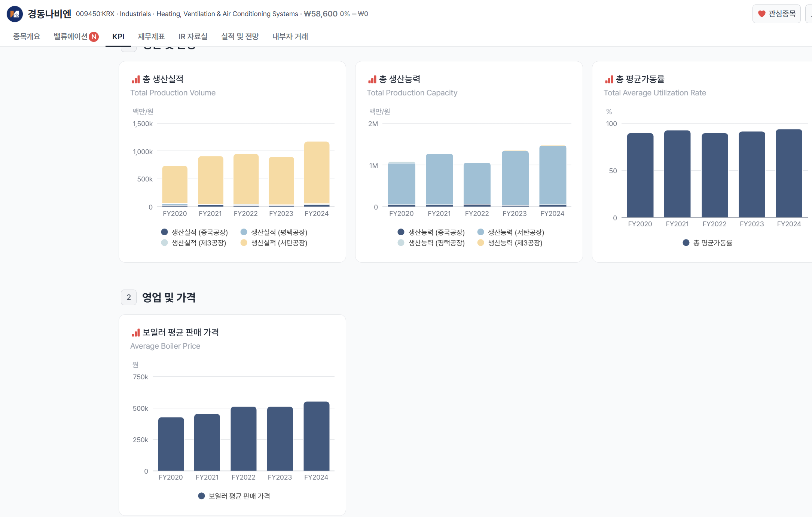Click FY2022 bar in Average Boiler Price chart

[x=243, y=439]
